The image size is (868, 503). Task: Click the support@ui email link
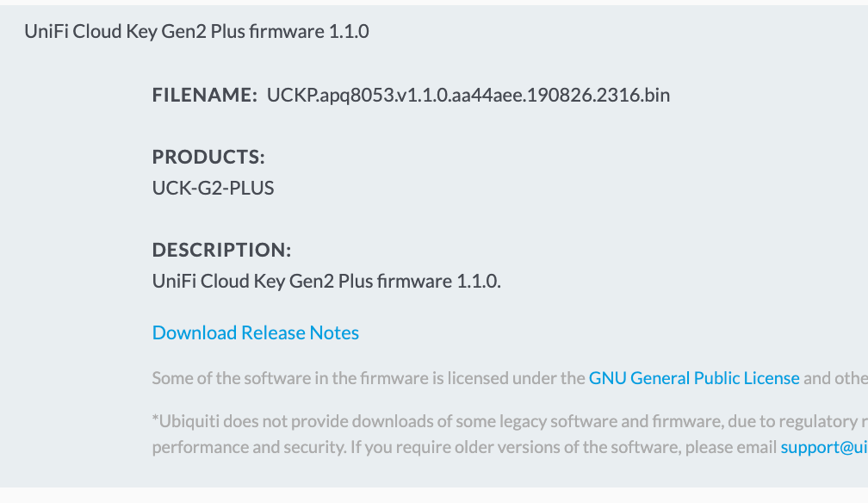[824, 447]
